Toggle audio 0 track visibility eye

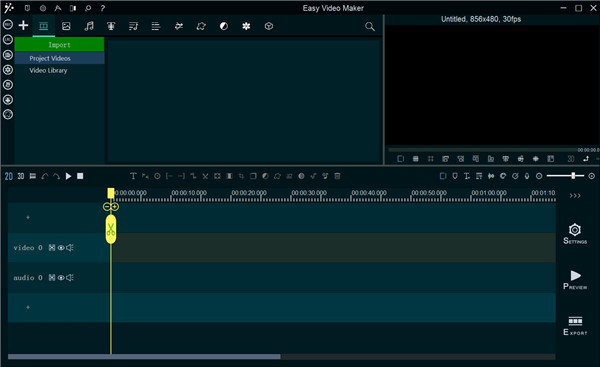61,277
